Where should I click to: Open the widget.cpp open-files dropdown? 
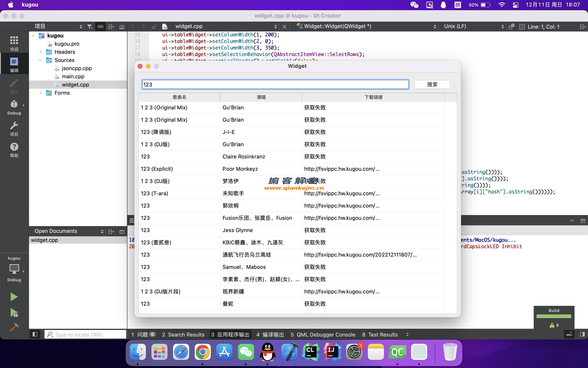coord(226,27)
